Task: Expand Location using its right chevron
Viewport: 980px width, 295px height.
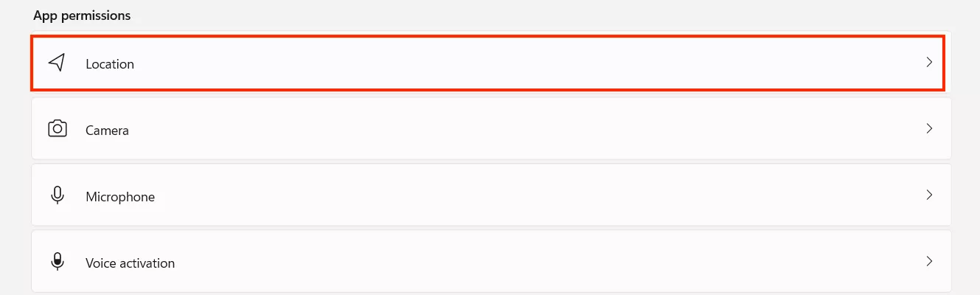Action: (929, 63)
